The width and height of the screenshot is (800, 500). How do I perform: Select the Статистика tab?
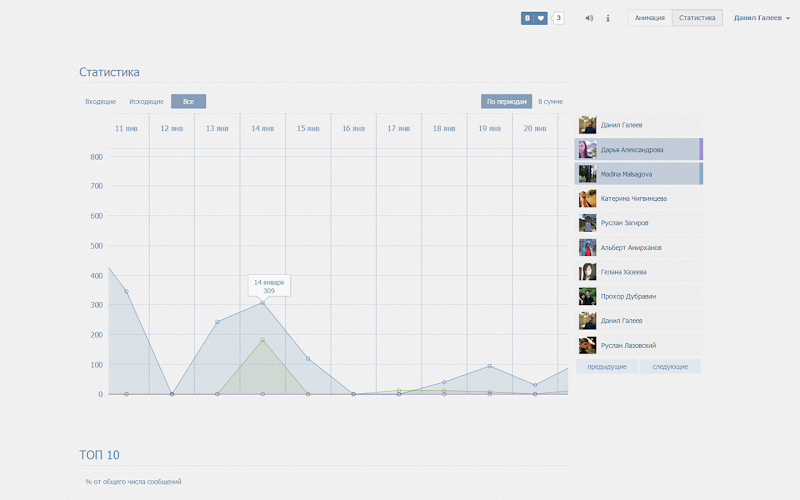click(x=697, y=18)
